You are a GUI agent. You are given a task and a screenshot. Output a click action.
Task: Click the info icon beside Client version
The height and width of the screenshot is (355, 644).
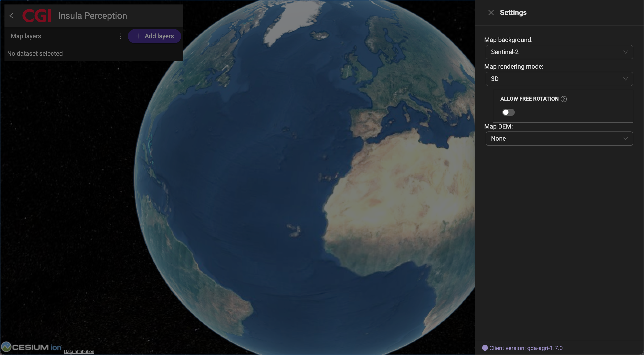coord(485,348)
